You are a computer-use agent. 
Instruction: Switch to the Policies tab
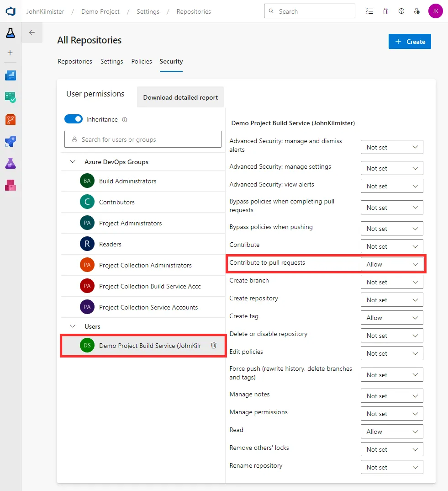tap(142, 61)
